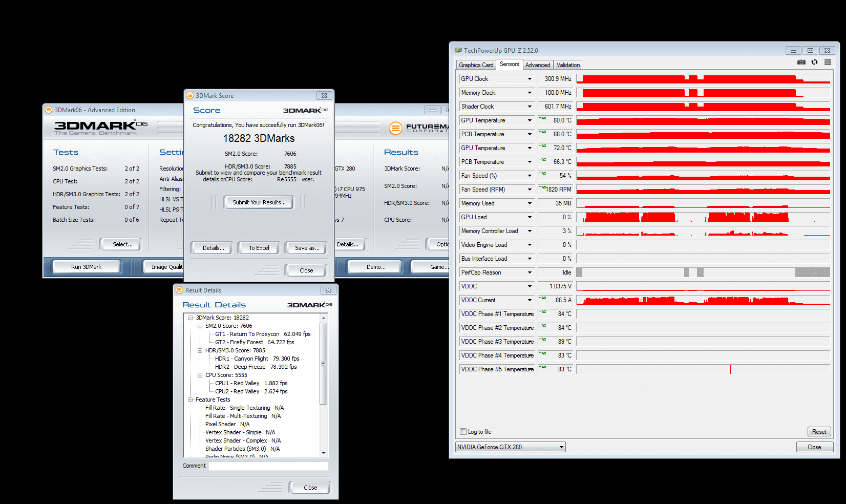Viewport: 846px width, 504px height.
Task: Open the GPU Clock sensor dropdown
Action: [x=530, y=79]
